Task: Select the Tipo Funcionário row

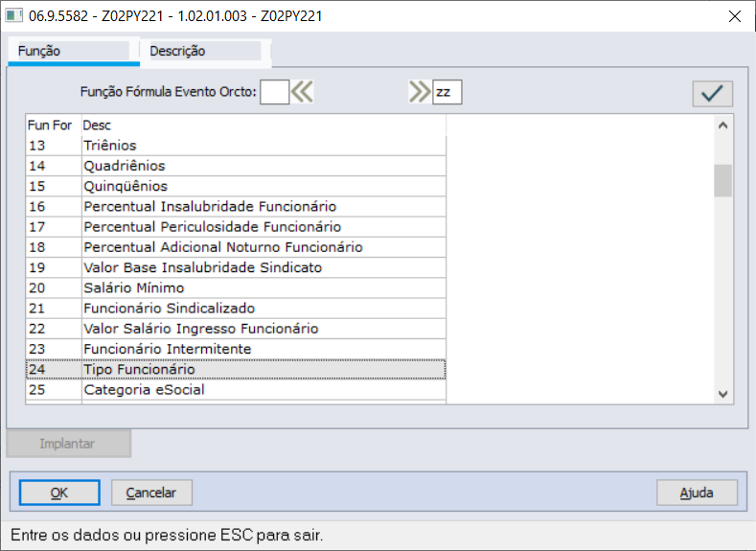Action: tap(236, 369)
